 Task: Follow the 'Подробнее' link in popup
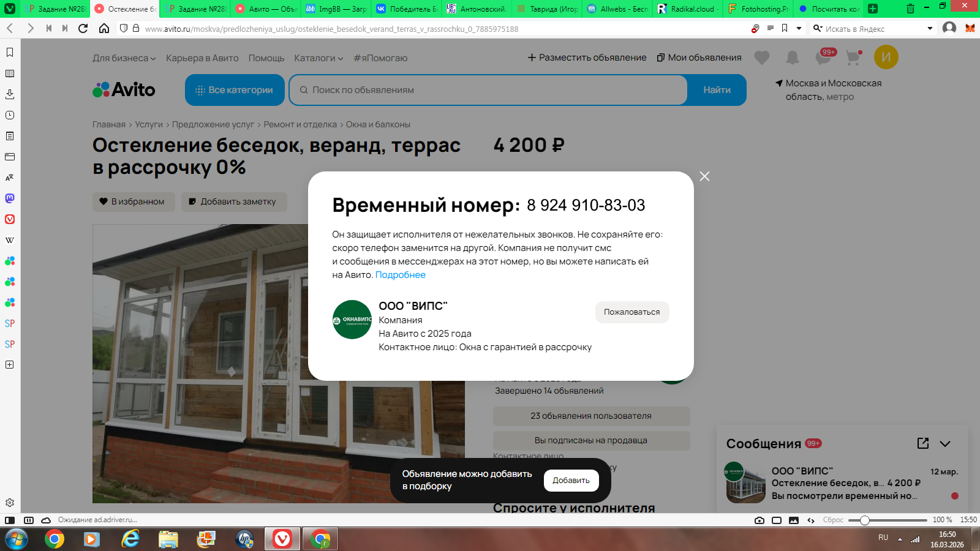click(401, 275)
